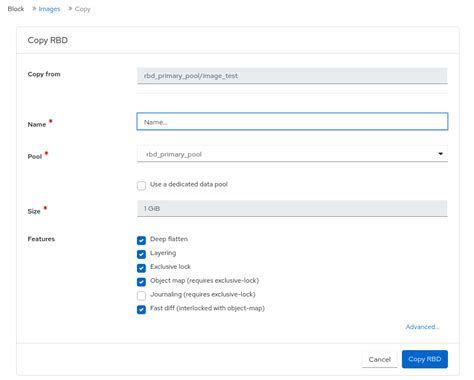Focus the Name input field
This screenshot has width=474, height=380.
pos(292,122)
